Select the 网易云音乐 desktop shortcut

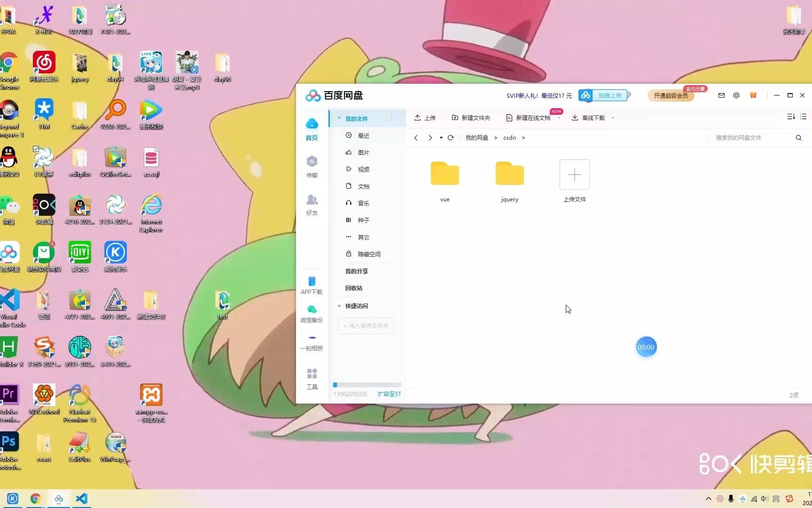tap(44, 67)
